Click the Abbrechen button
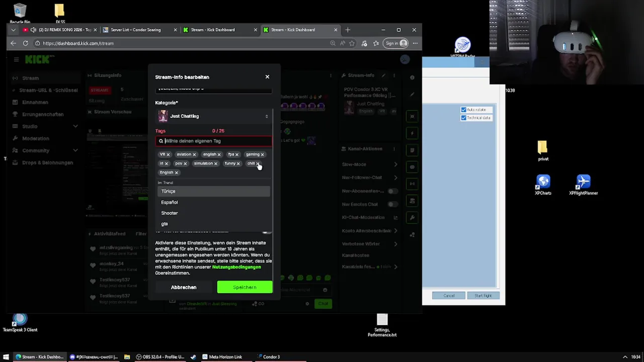Screen dimensions: 644x362 [x=184, y=287]
